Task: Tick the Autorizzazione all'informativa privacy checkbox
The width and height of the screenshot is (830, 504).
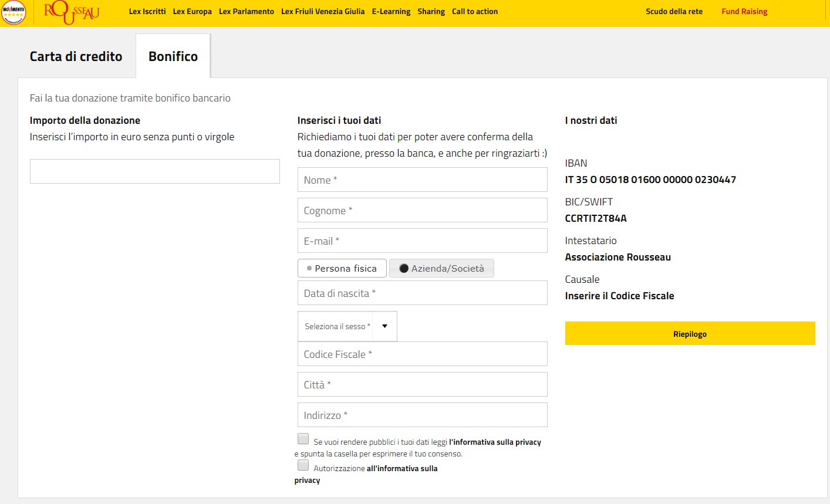Action: click(303, 465)
